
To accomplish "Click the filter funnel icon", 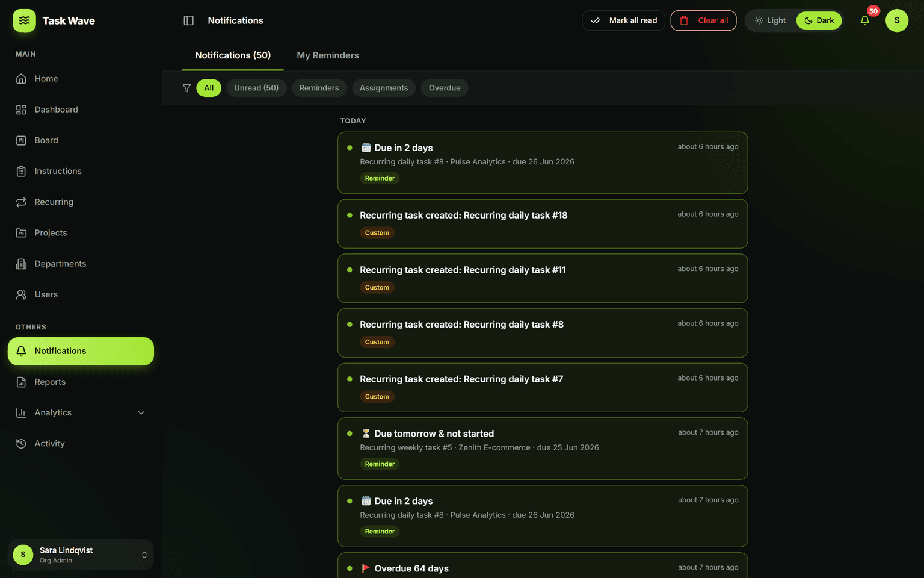I will tap(186, 88).
